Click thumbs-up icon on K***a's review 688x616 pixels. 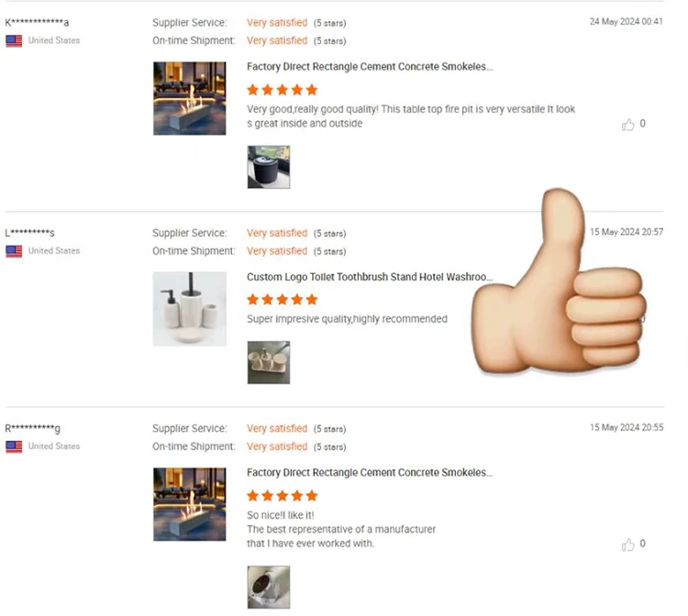point(627,125)
